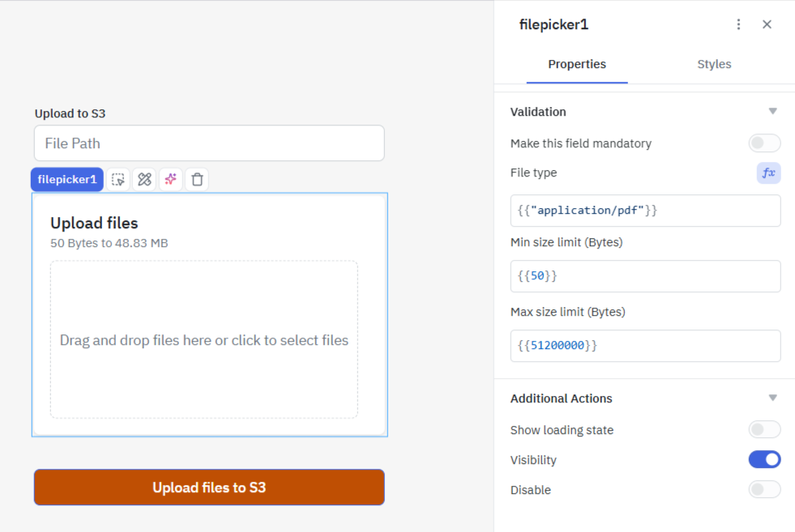Open widget styles with pencil-ruler icon
Screen dimensions: 795x532
(x=144, y=180)
